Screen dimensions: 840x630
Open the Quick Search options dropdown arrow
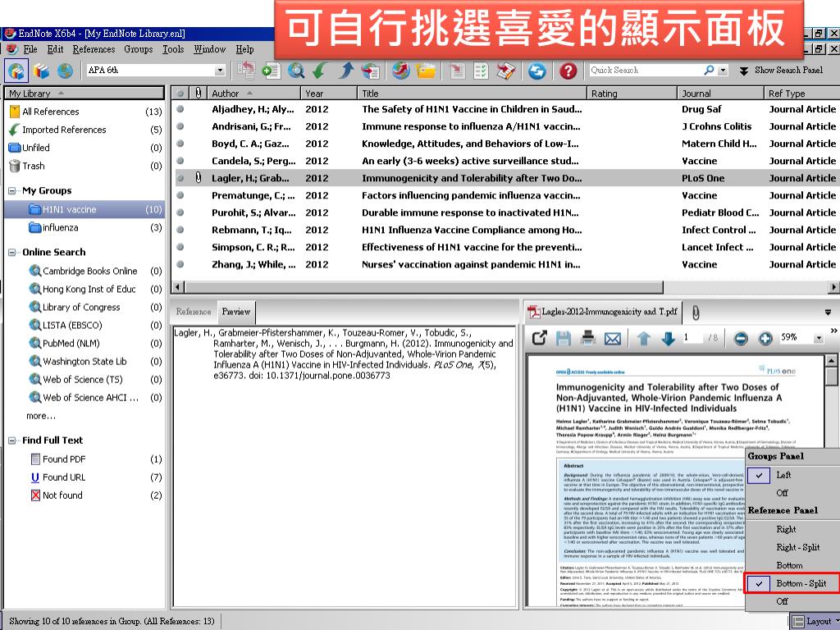coord(724,71)
